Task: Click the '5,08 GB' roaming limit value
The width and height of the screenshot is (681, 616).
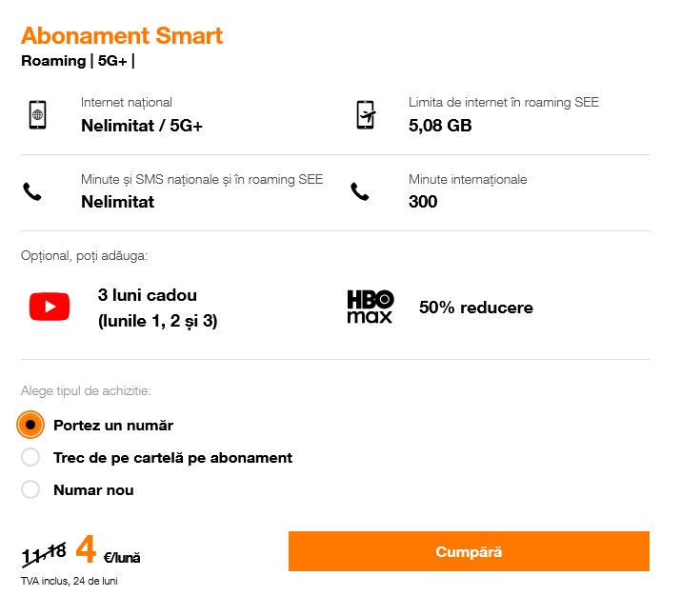Action: (x=440, y=125)
